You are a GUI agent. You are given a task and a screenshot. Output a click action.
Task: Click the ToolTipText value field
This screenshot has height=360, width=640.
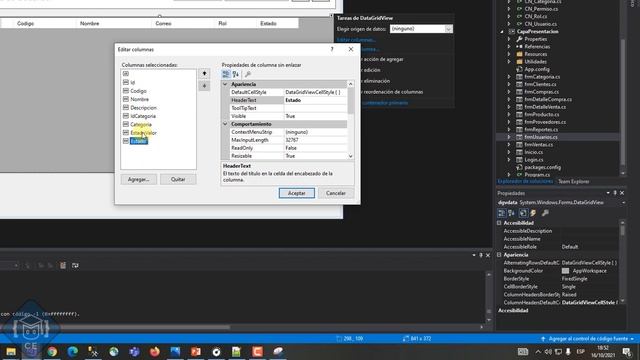[316, 108]
